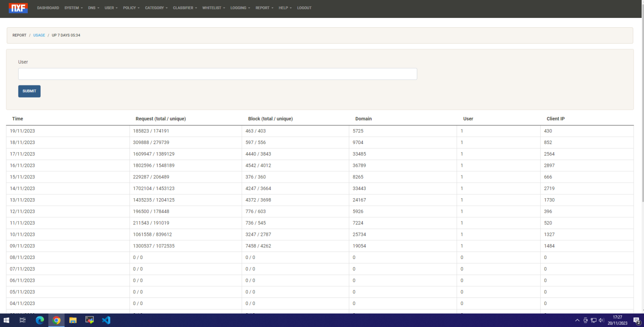Launch Microsoft Edge from the taskbar
Viewport: 644px width, 327px height.
point(40,320)
